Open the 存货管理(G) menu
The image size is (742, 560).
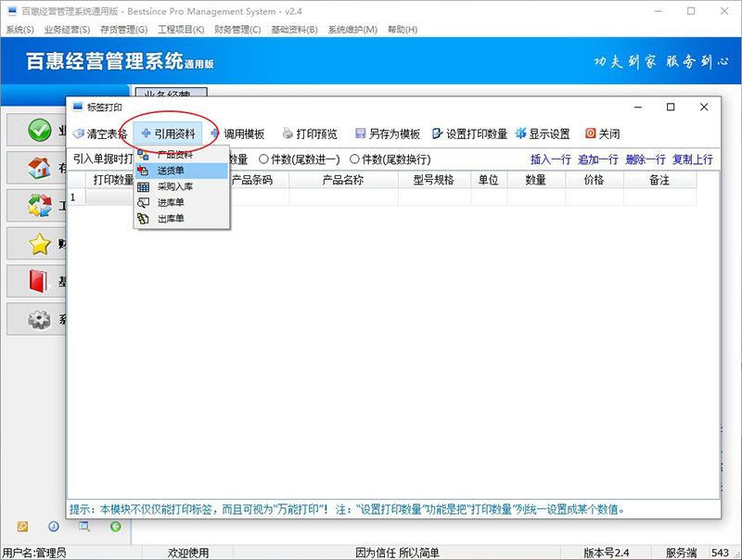tap(124, 30)
